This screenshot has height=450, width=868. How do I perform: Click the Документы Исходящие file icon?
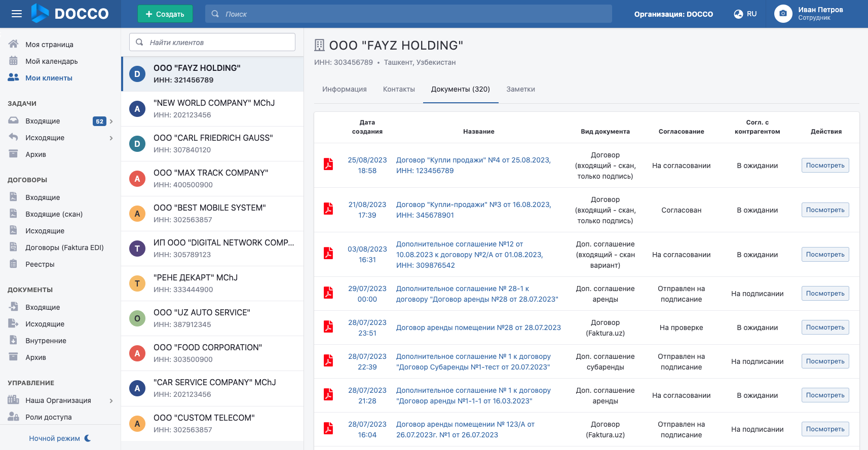coord(14,323)
